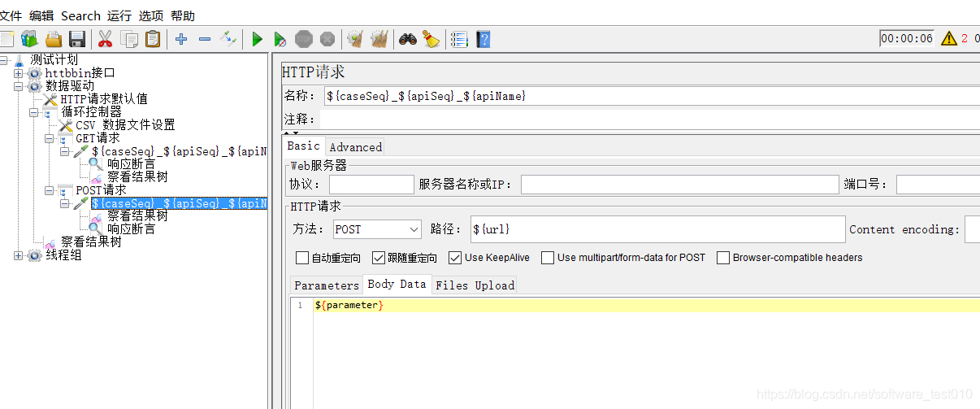Open the 选项 menu
The height and width of the screenshot is (409, 980).
151,15
